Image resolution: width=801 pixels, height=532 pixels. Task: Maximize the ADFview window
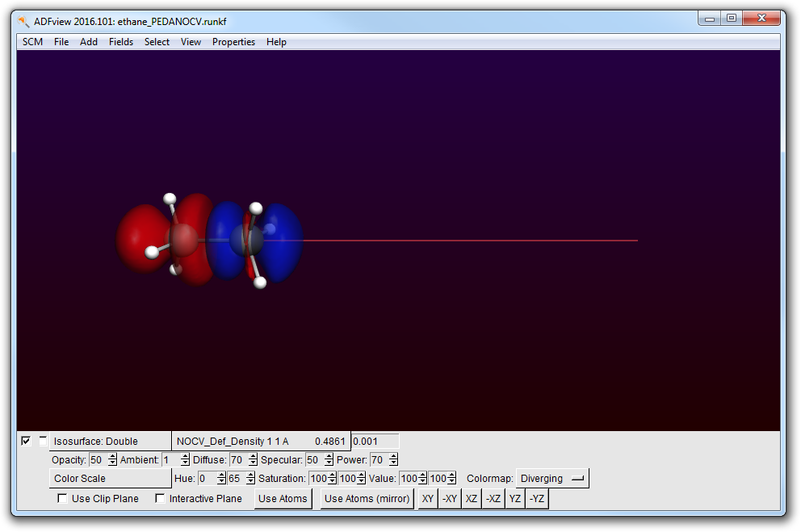coord(732,19)
